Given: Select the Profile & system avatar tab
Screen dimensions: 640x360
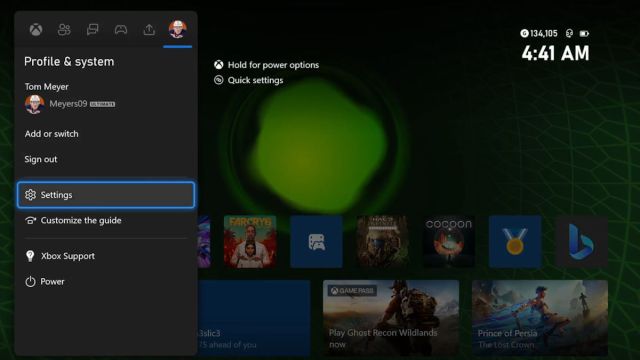Looking at the screenshot, I should 178,30.
